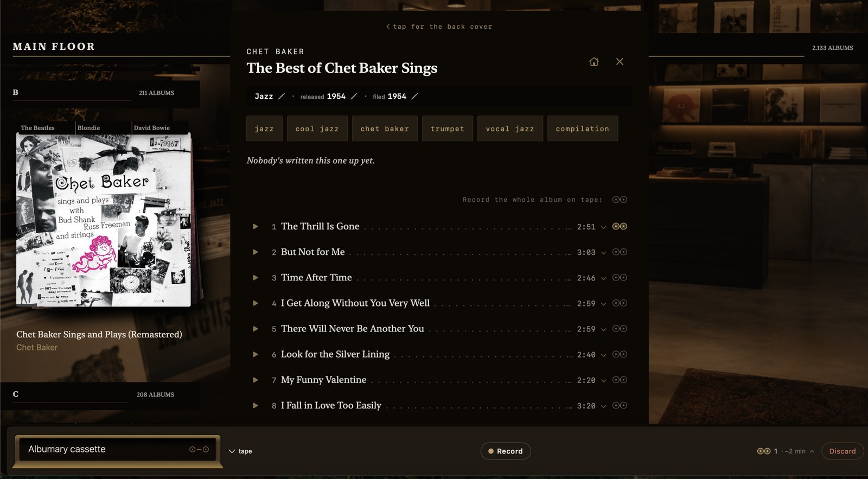Click The Thrill Is Gone track title
The image size is (868, 479).
pyautogui.click(x=320, y=227)
